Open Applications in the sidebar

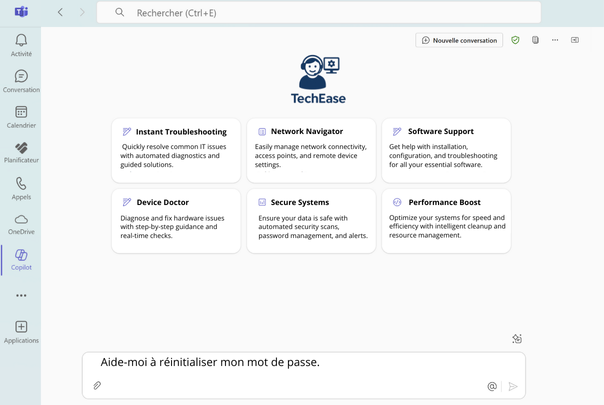pos(21,332)
